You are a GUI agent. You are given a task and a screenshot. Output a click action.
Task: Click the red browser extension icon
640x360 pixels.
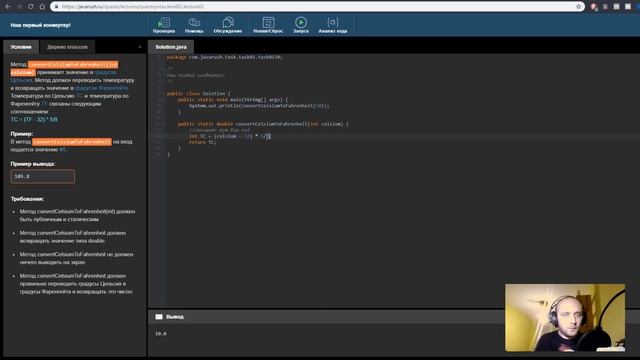coord(594,7)
